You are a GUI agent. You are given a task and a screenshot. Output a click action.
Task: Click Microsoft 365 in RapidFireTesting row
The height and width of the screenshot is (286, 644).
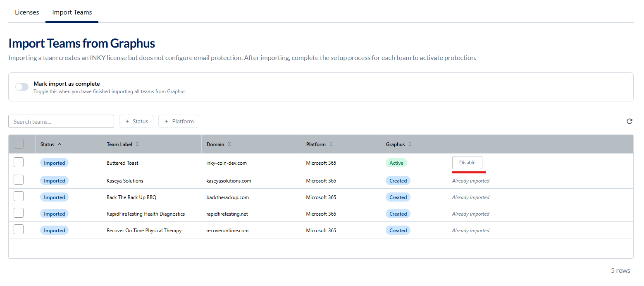tap(321, 214)
